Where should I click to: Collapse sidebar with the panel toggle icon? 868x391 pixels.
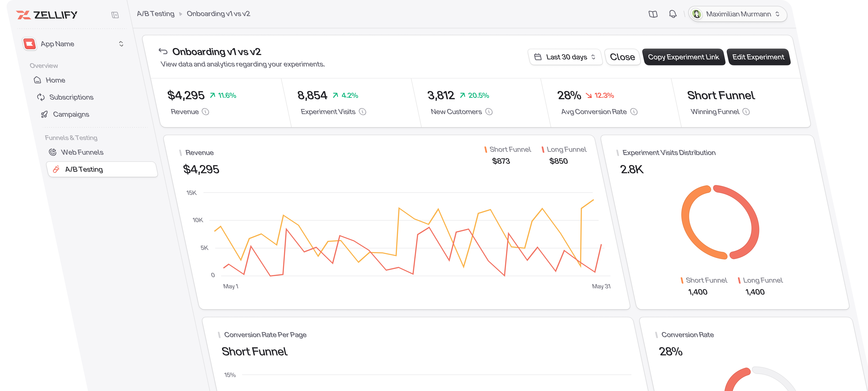[x=115, y=15]
